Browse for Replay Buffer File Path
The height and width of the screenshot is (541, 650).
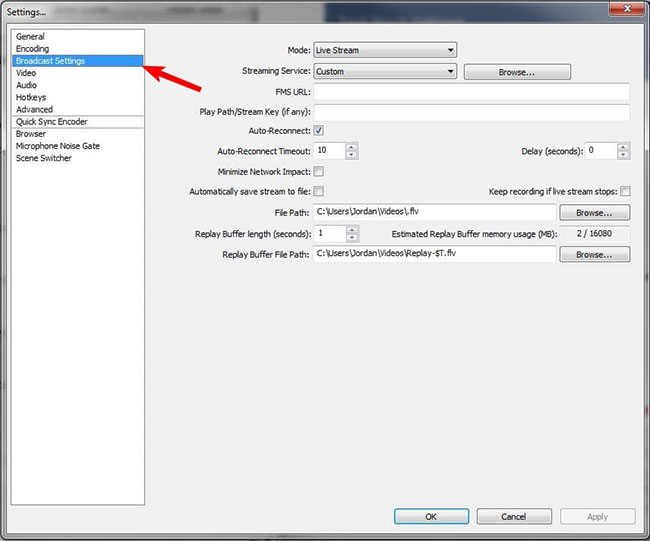pos(594,255)
